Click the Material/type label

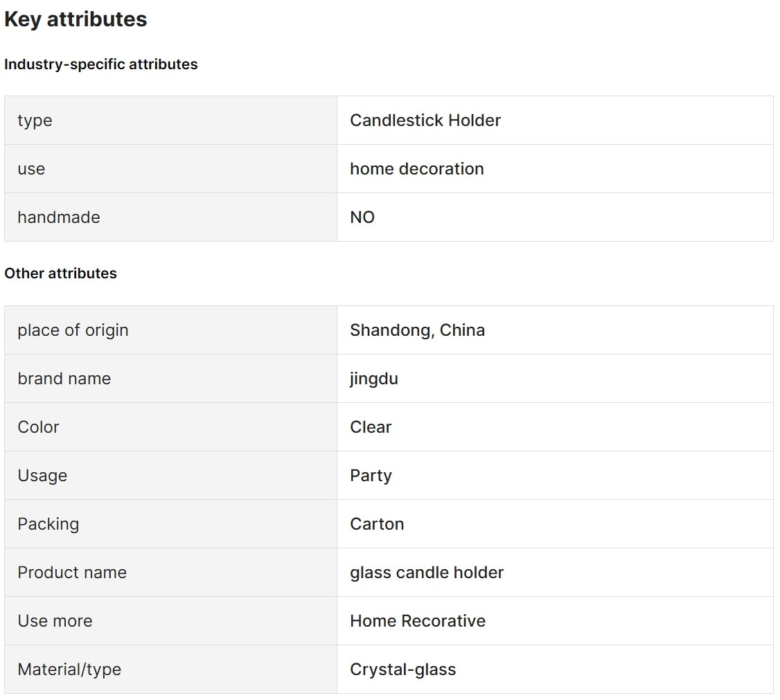(70, 670)
